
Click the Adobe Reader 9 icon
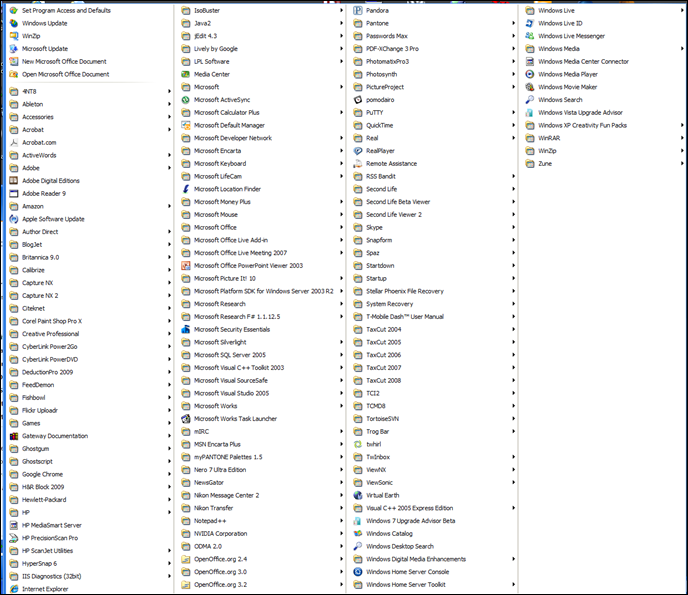tap(13, 193)
